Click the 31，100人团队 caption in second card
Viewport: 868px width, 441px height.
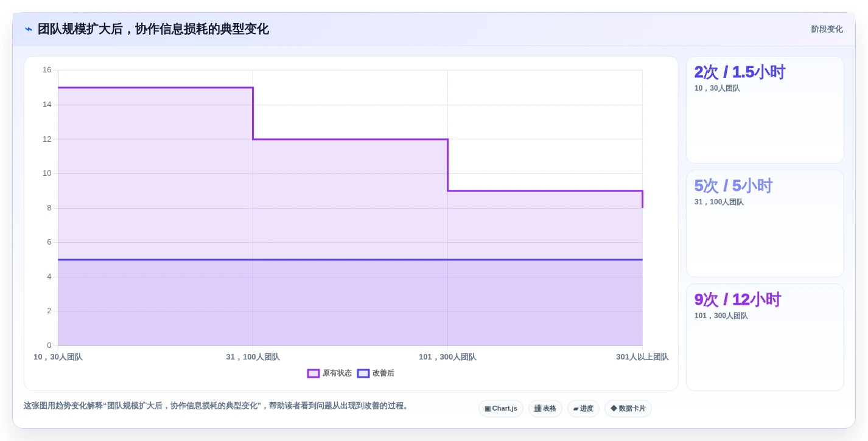click(x=719, y=202)
